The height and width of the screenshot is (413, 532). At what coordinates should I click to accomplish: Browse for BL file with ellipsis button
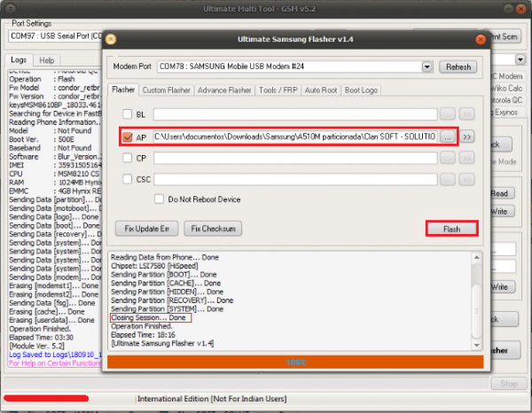tap(448, 114)
